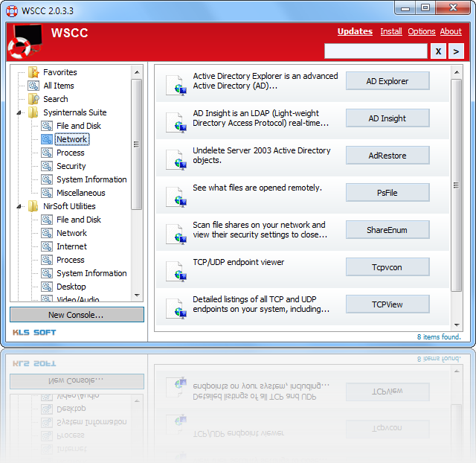
Task: Clear search with the X button
Action: [438, 51]
